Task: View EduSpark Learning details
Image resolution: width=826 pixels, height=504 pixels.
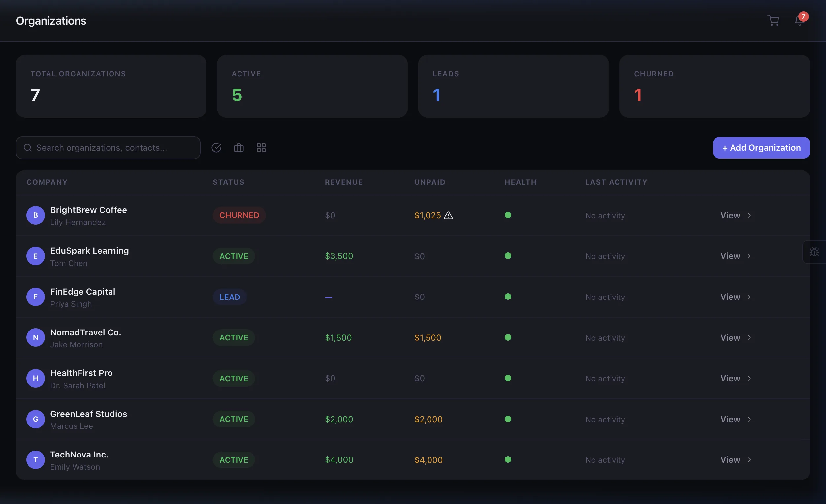Action: pos(730,256)
